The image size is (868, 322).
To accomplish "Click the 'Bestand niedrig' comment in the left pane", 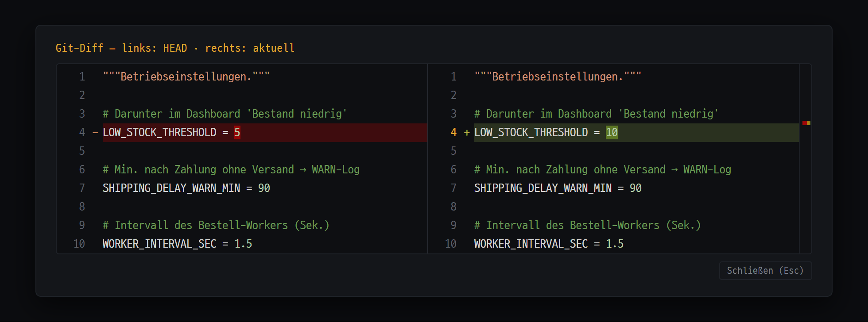I will click(x=225, y=114).
